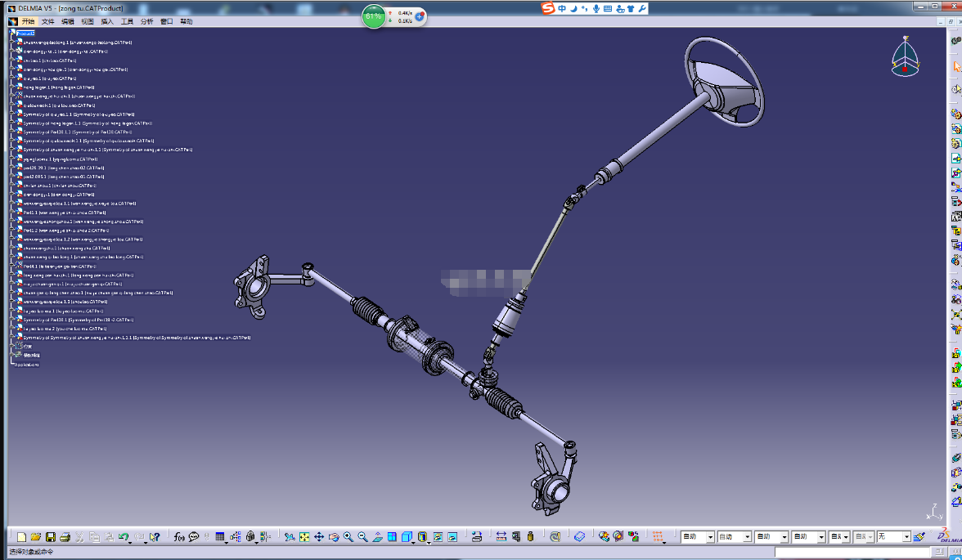Click the Normal View icon
The image size is (962, 560).
[377, 536]
